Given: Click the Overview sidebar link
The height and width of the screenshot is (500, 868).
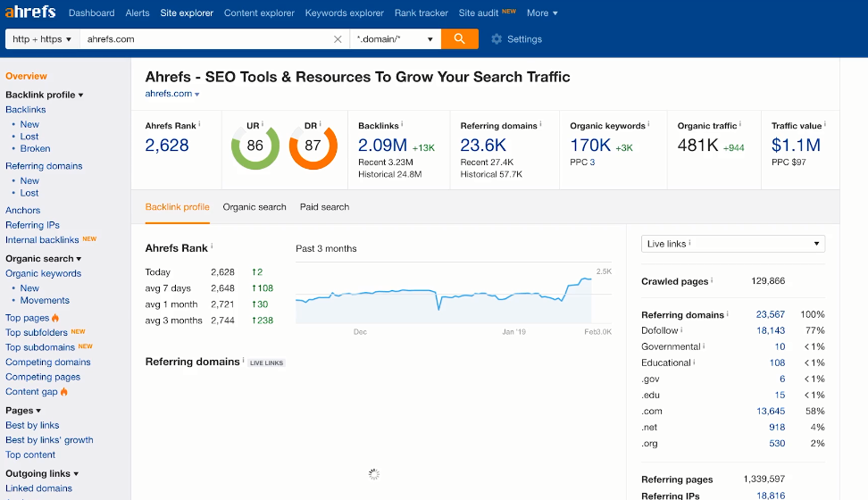Looking at the screenshot, I should [x=26, y=76].
